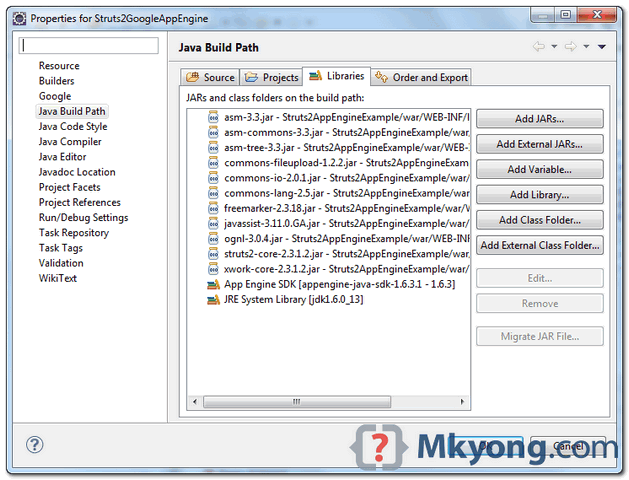The height and width of the screenshot is (480, 629).
Task: Click the Add External JARs... button
Action: [540, 144]
